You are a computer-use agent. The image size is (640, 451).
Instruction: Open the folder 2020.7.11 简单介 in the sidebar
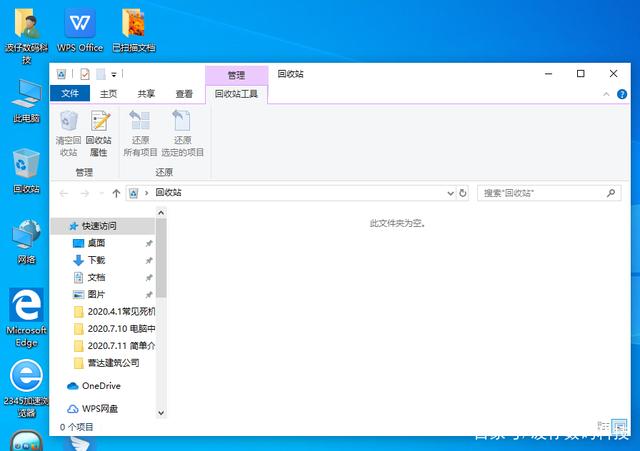[x=114, y=346]
